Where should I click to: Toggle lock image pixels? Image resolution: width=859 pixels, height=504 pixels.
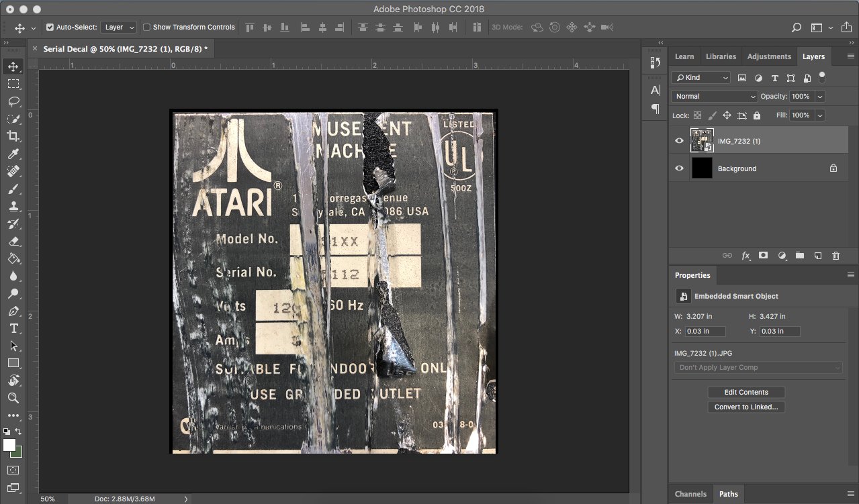point(712,115)
